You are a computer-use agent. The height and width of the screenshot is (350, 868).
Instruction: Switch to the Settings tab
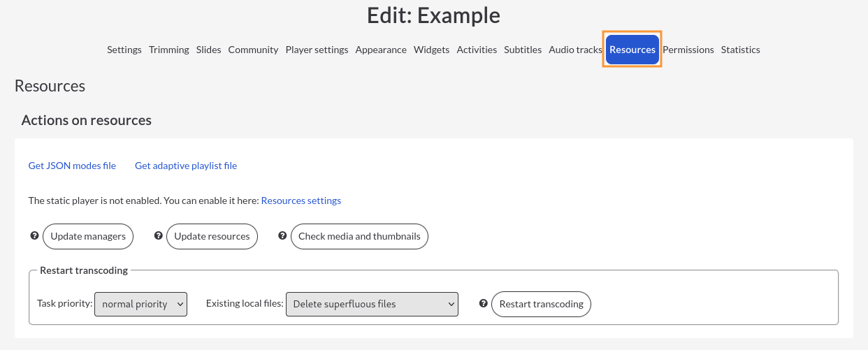124,50
